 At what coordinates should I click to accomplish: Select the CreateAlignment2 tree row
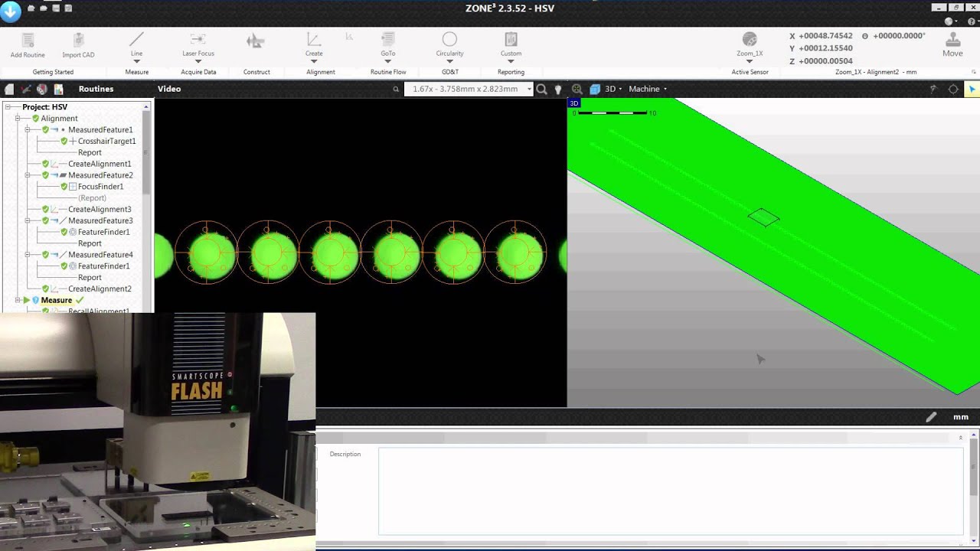(100, 289)
